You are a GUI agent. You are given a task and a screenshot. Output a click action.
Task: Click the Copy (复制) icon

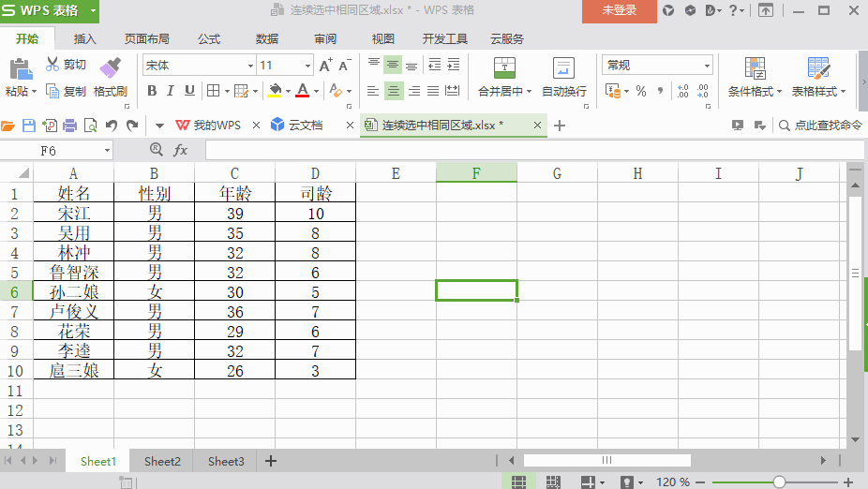pyautogui.click(x=52, y=91)
